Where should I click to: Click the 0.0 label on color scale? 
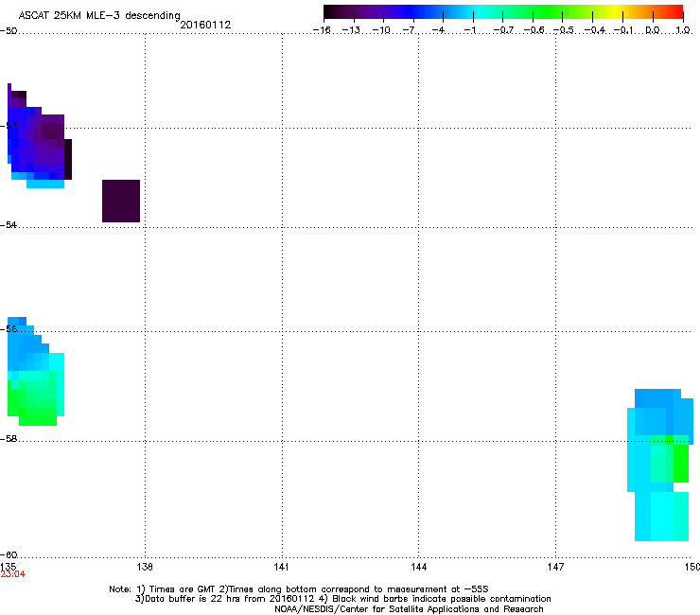pos(653,30)
